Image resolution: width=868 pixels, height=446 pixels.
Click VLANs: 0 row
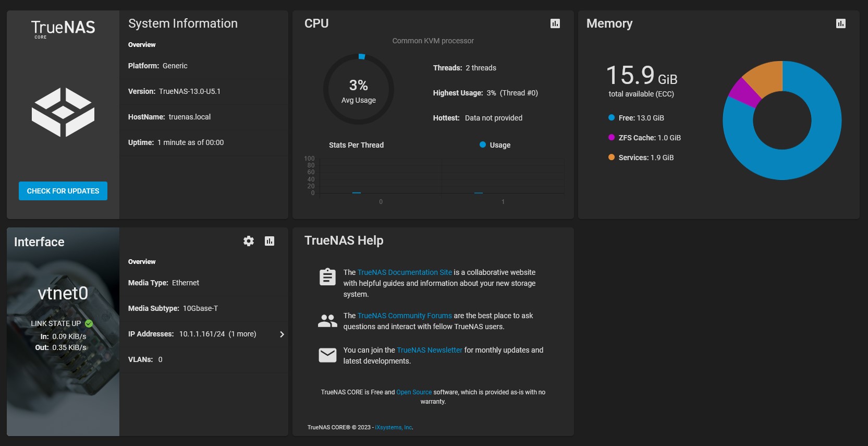point(204,359)
